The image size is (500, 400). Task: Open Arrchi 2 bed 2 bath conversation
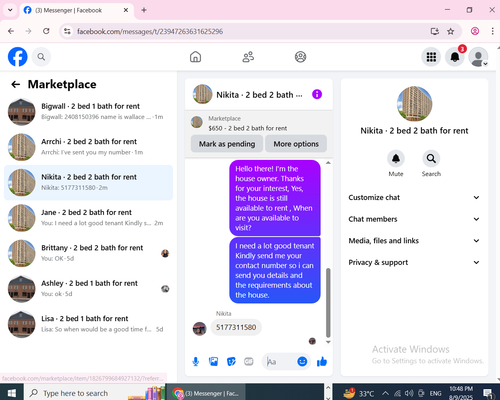coord(88,147)
